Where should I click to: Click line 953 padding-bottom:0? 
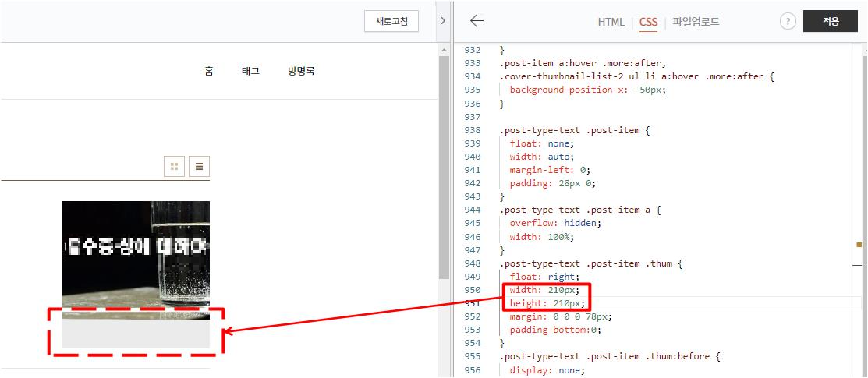click(x=555, y=330)
